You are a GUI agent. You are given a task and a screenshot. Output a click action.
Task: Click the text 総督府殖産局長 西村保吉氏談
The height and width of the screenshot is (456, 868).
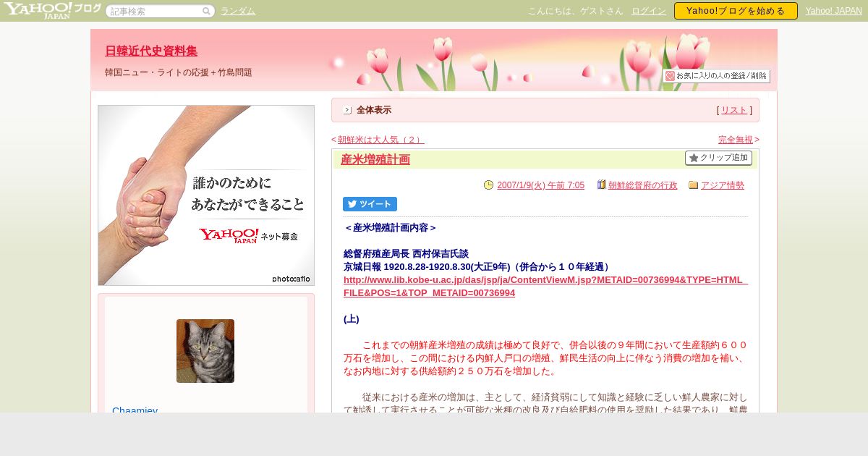click(406, 254)
